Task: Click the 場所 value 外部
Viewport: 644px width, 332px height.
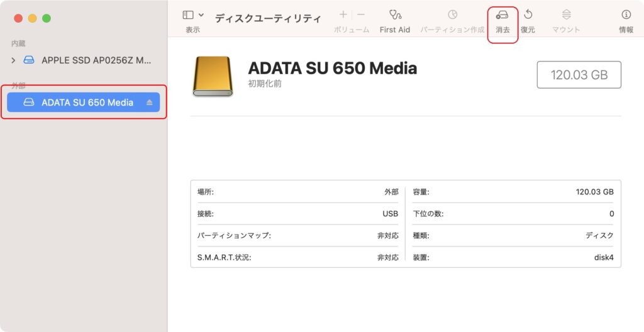Action: point(391,192)
